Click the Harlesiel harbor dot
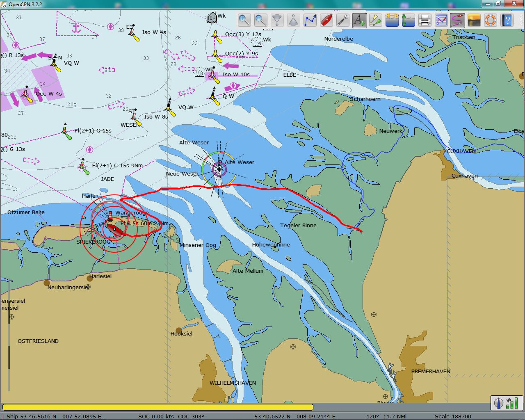 pyautogui.click(x=90, y=278)
